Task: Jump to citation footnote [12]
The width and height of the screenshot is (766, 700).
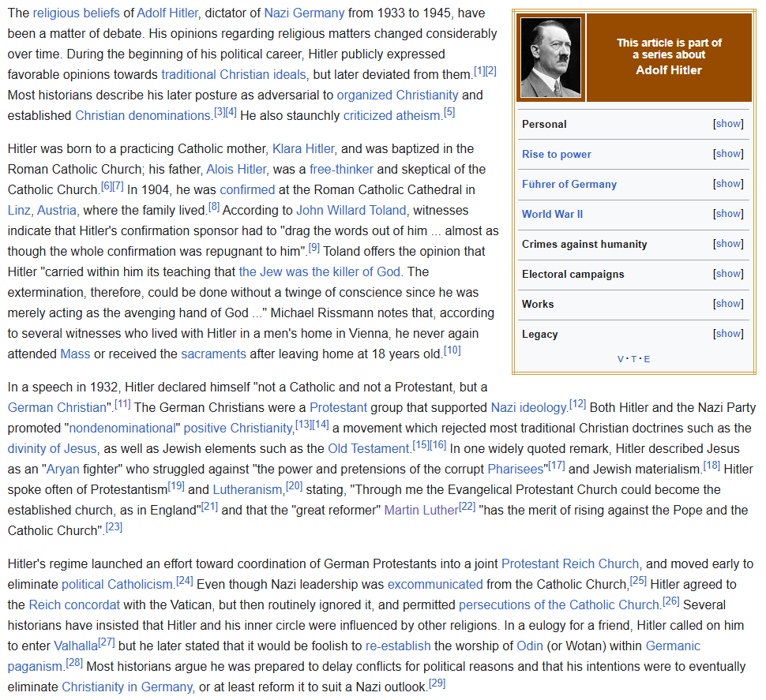Action: [x=577, y=404]
